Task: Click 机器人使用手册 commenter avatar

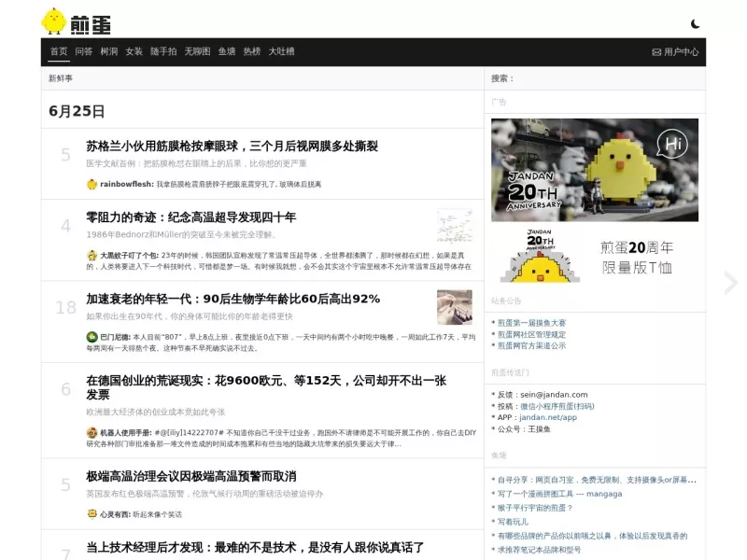Action: click(92, 433)
